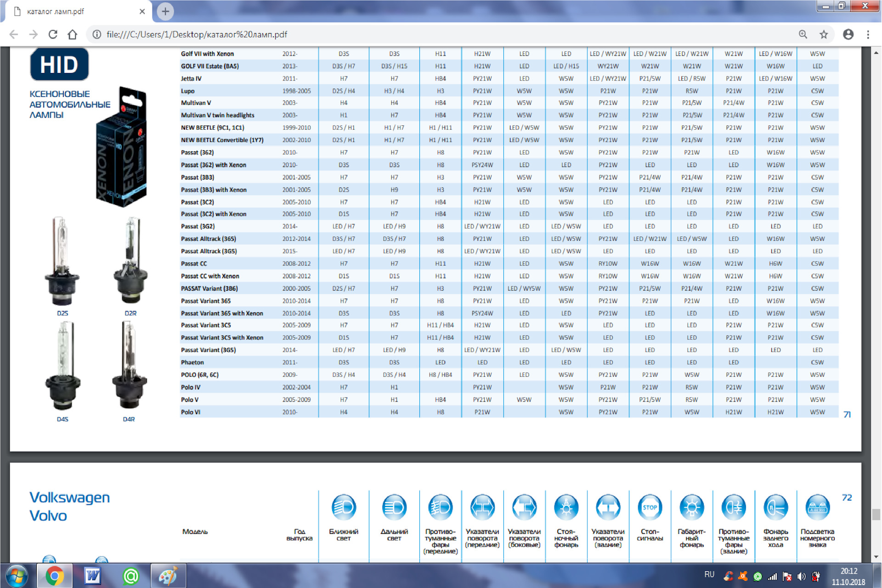Open Word from the taskbar
Viewport: 882px width, 588px height.
coord(92,576)
